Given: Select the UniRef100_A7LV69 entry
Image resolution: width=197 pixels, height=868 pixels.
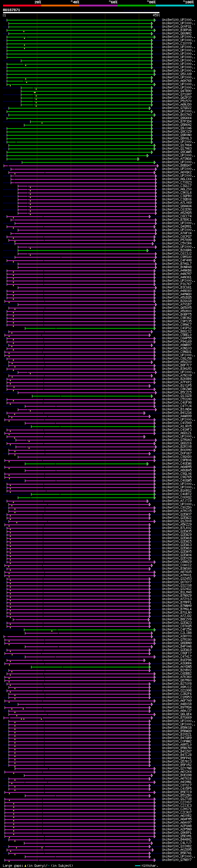Looking at the screenshot, I should [177, 203].
